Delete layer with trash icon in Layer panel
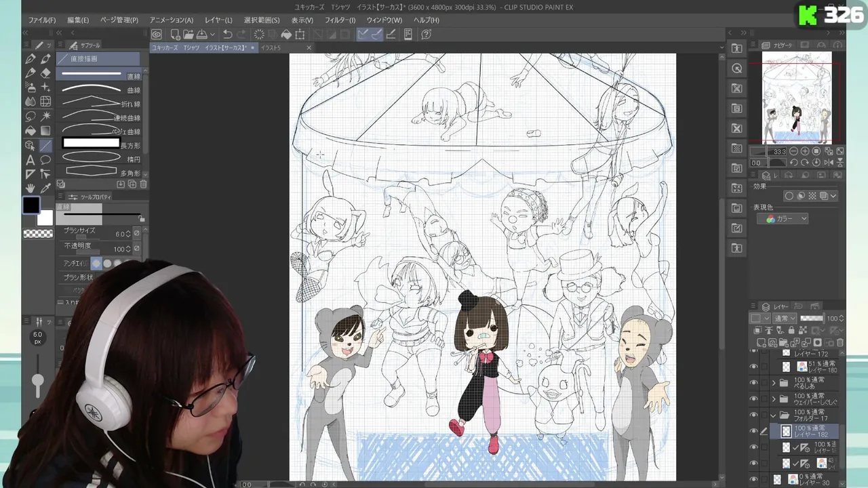 841,343
